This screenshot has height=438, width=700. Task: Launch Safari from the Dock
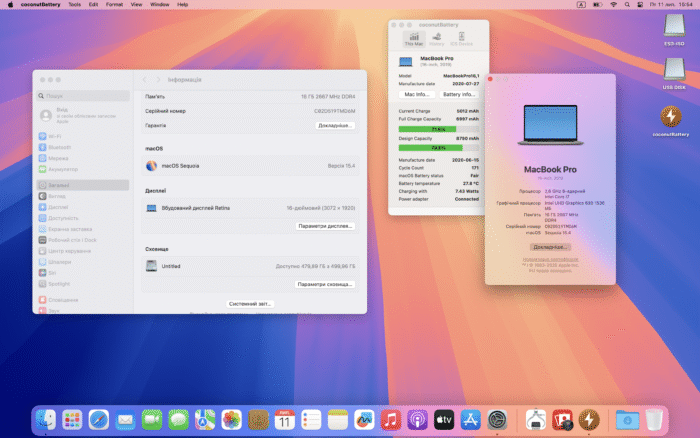click(x=99, y=420)
